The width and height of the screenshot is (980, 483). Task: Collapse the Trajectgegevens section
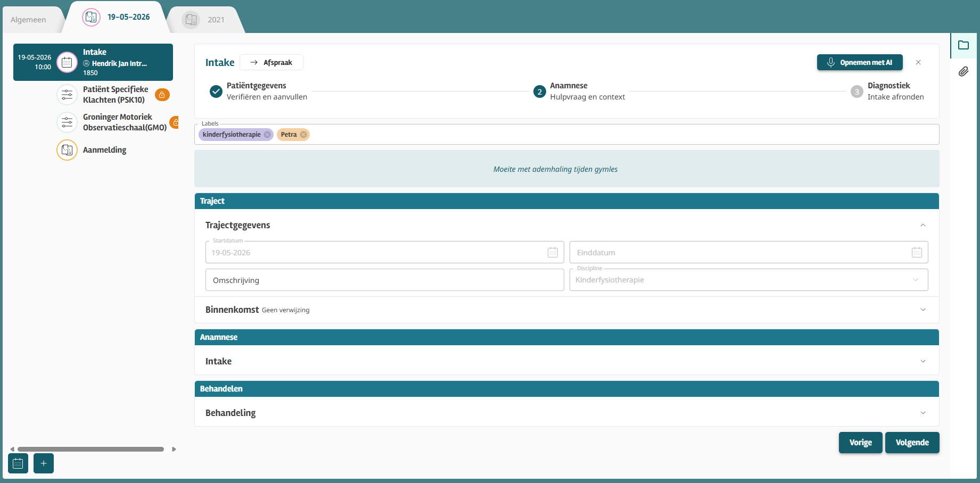click(923, 225)
